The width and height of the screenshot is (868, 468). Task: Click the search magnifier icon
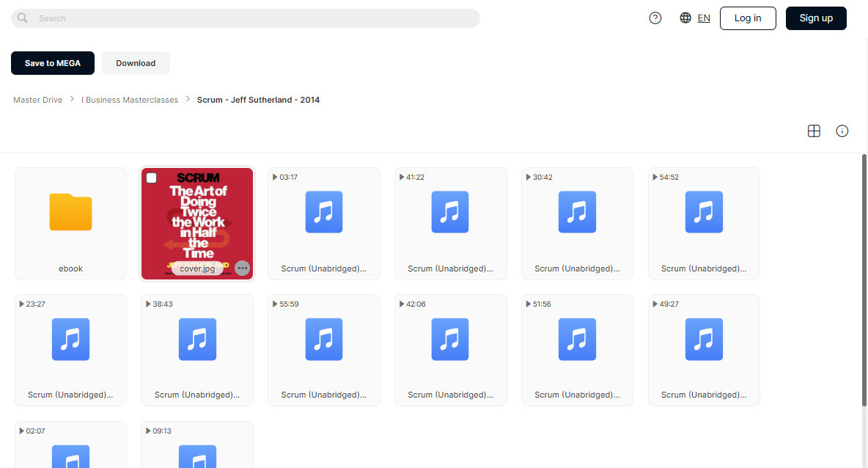[22, 18]
